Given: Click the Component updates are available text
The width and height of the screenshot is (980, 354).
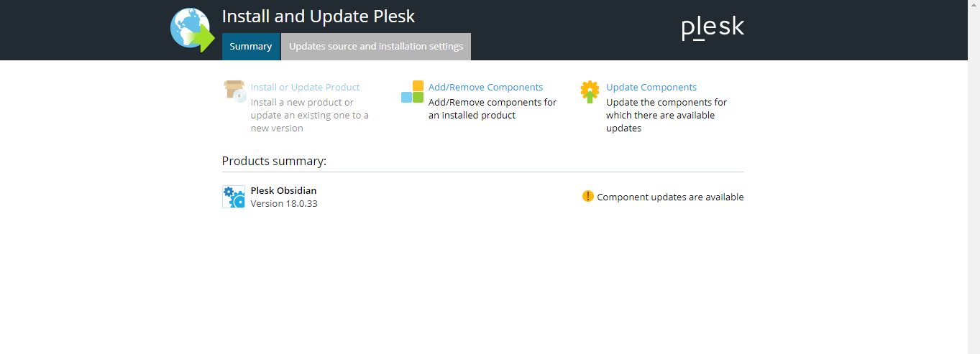Looking at the screenshot, I should coord(670,197).
